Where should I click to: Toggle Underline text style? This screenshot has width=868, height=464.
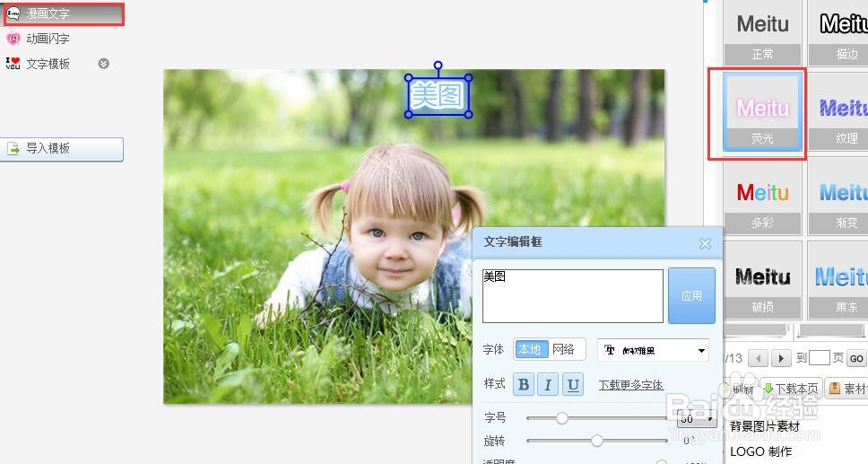573,384
